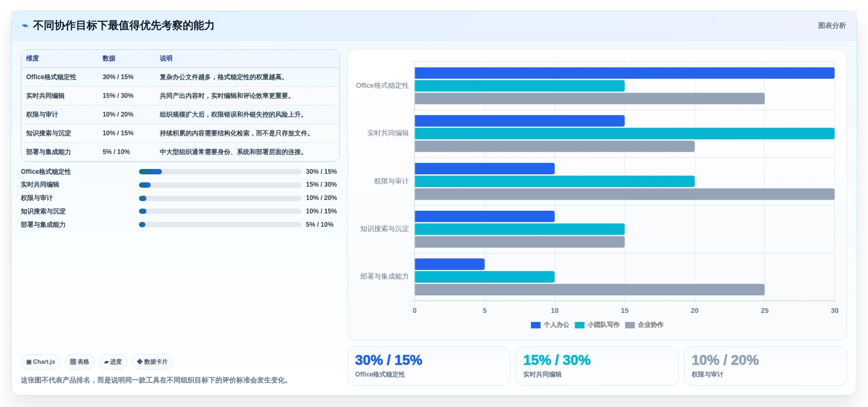The image size is (868, 407).
Task: Click the 小团队写作 bar for 知识搜索与沉淀
Action: click(520, 229)
